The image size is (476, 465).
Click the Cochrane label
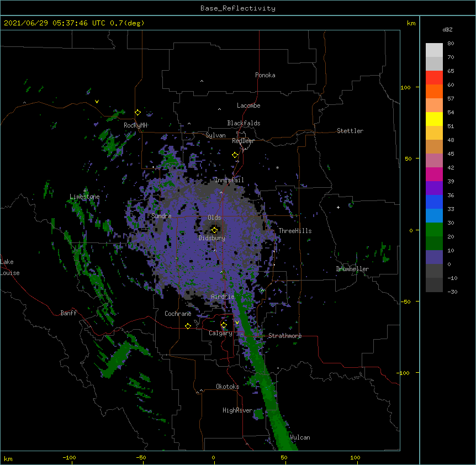click(178, 314)
